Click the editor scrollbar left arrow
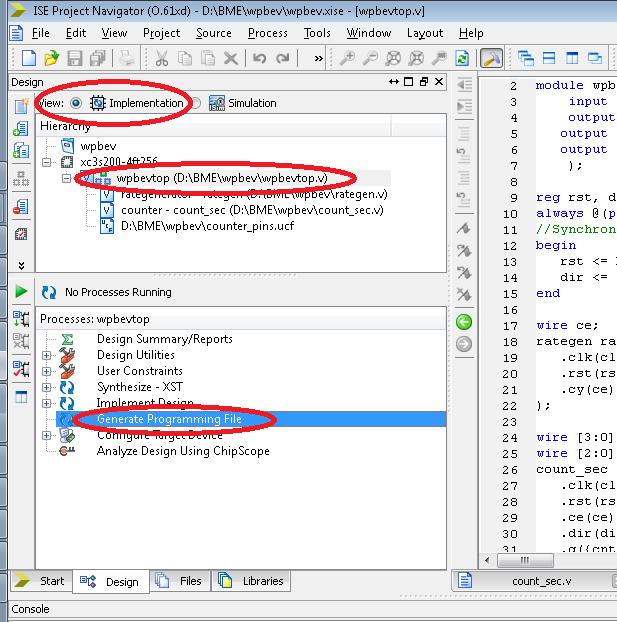 (487, 560)
